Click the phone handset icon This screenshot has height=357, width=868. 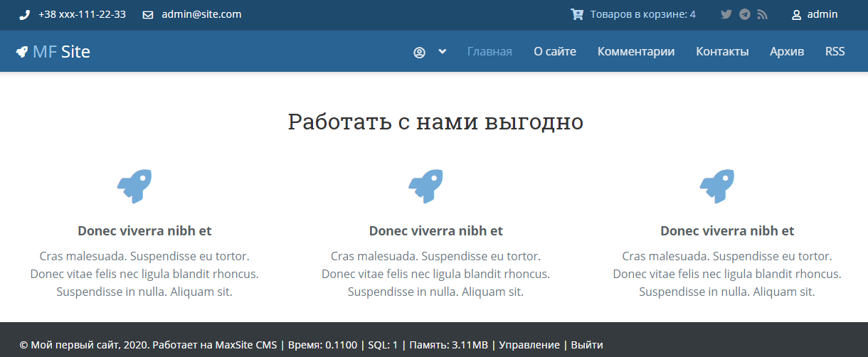pyautogui.click(x=24, y=15)
